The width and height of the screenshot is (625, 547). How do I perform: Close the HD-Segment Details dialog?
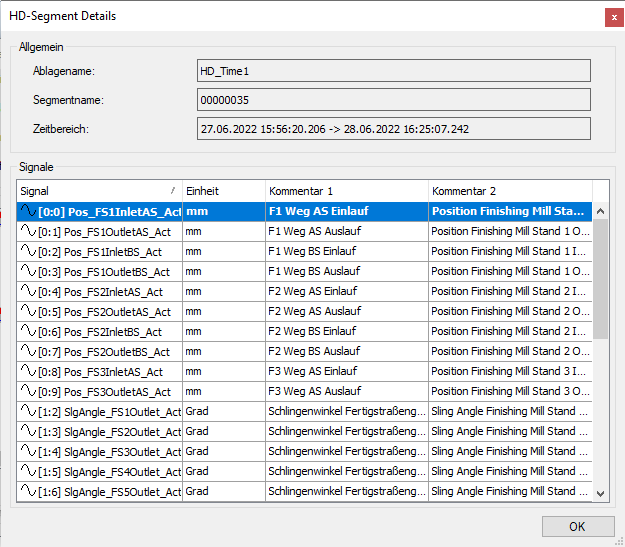611,17
